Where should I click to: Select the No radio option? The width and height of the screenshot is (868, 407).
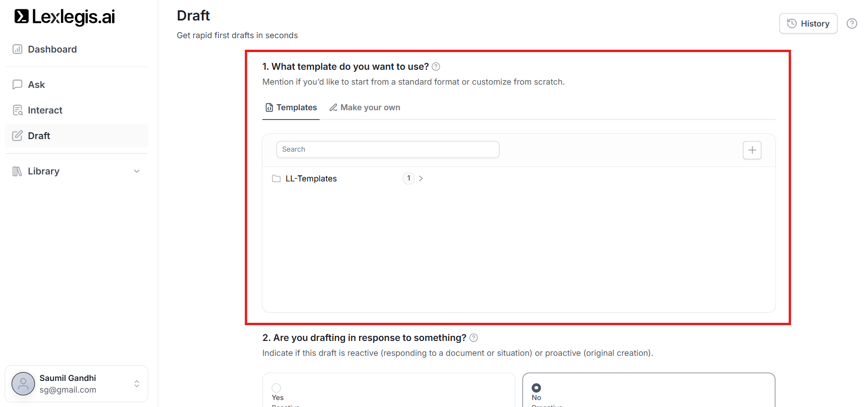pyautogui.click(x=536, y=388)
